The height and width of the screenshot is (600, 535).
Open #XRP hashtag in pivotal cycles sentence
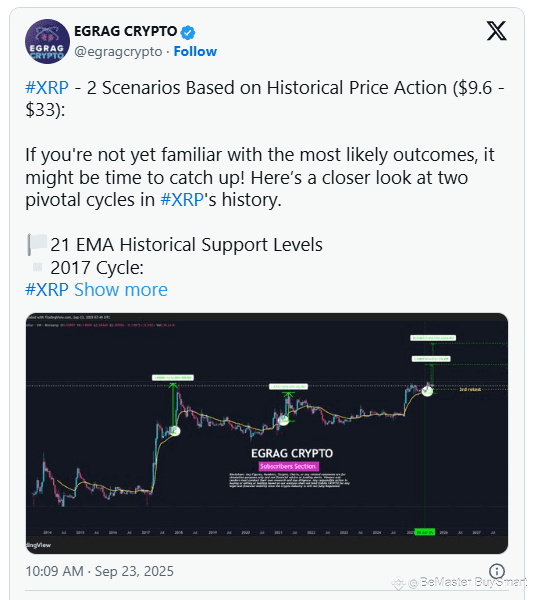click(182, 200)
